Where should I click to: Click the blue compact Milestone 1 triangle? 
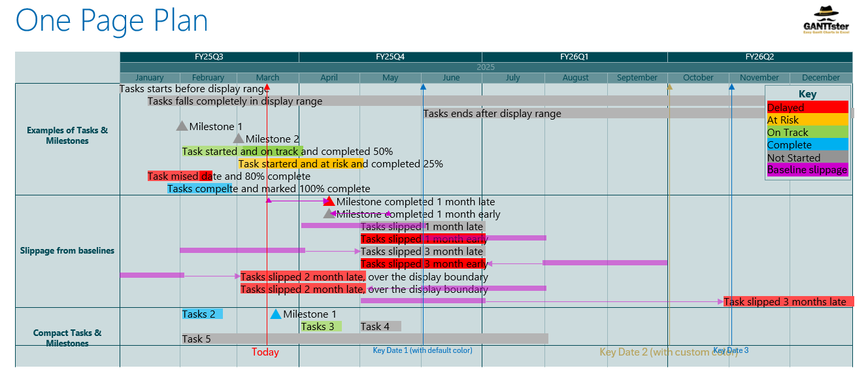click(x=276, y=314)
